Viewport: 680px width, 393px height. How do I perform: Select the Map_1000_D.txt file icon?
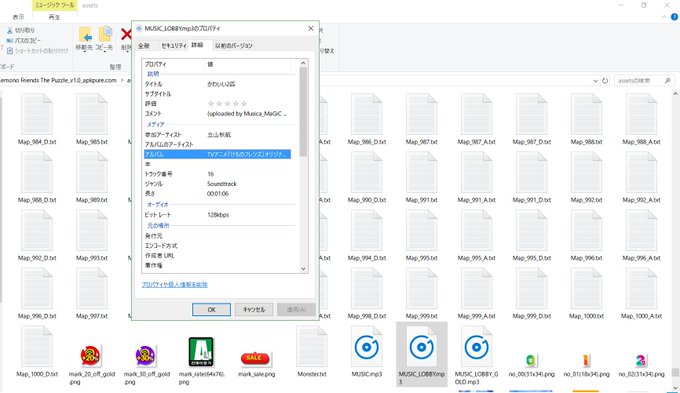pyautogui.click(x=37, y=347)
